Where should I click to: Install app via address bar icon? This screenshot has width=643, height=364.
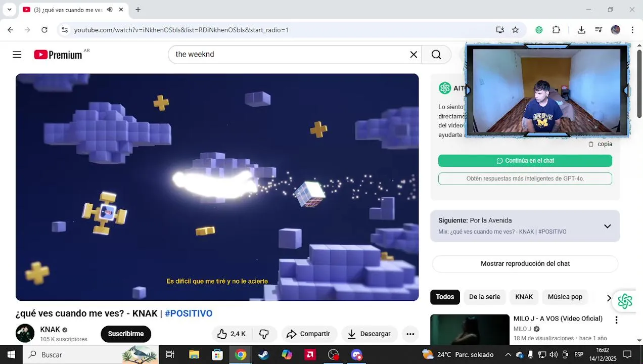tap(500, 30)
